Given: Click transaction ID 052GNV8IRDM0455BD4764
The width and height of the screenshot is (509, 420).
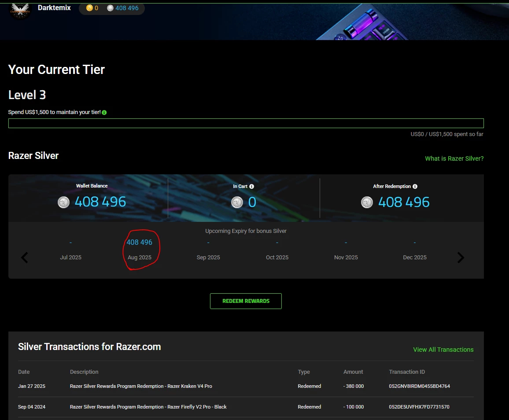Looking at the screenshot, I should (x=420, y=386).
